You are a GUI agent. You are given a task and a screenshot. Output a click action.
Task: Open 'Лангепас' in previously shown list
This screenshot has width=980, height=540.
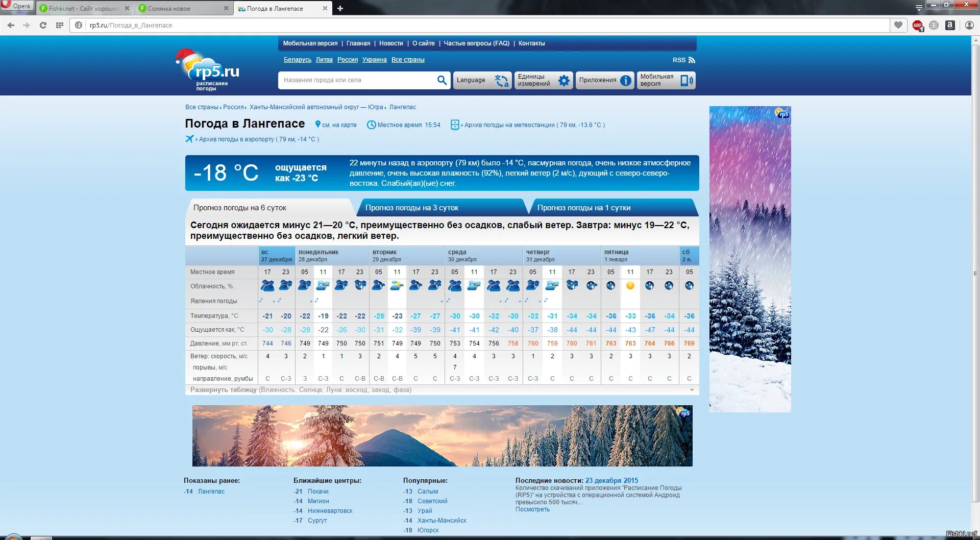211,492
